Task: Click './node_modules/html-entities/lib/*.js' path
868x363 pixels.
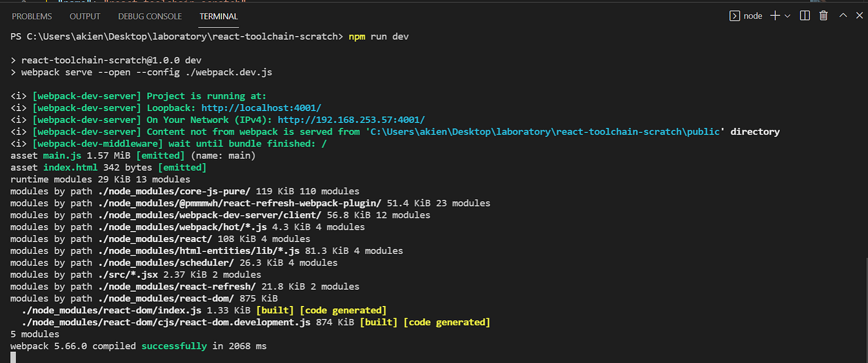Action: tap(198, 251)
